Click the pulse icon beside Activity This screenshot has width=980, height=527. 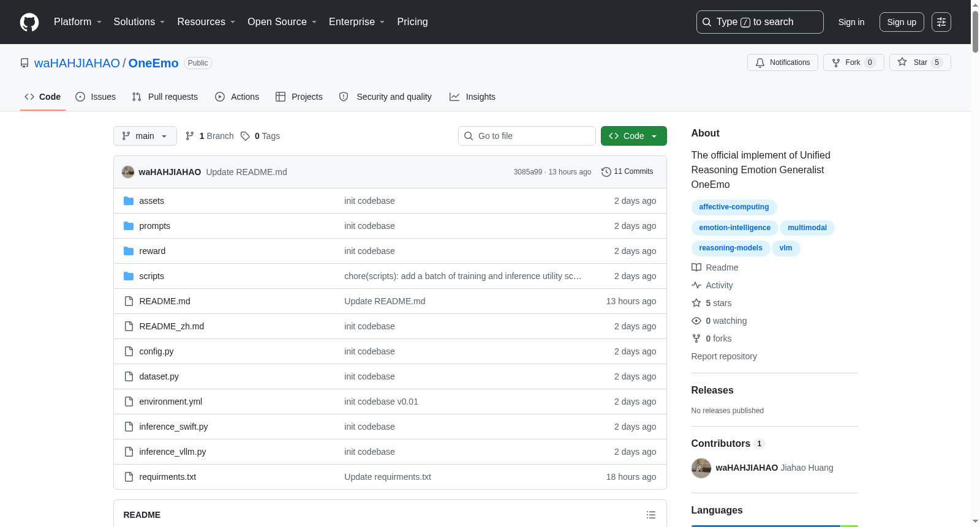[x=696, y=285]
